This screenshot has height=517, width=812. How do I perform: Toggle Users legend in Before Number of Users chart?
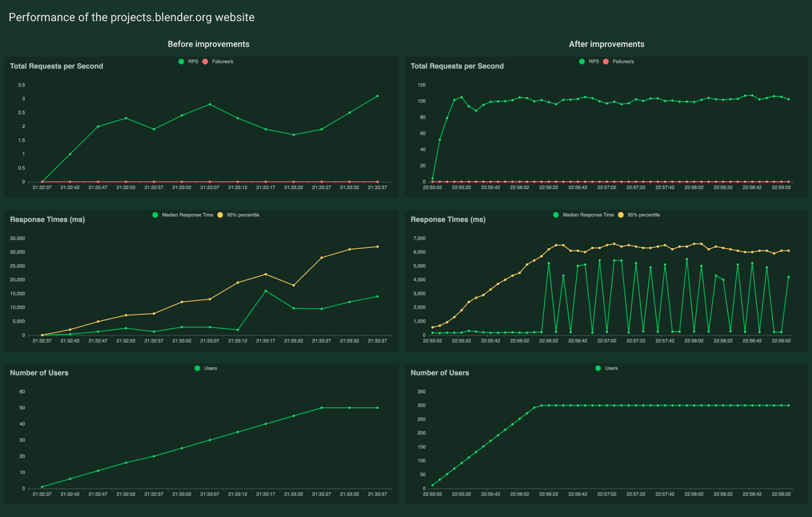206,369
